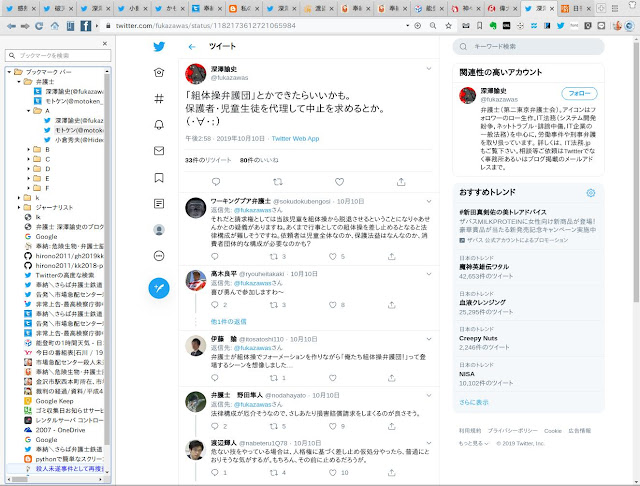Open Notifications bell icon
Image resolution: width=640 pixels, height=486 pixels.
tap(159, 125)
